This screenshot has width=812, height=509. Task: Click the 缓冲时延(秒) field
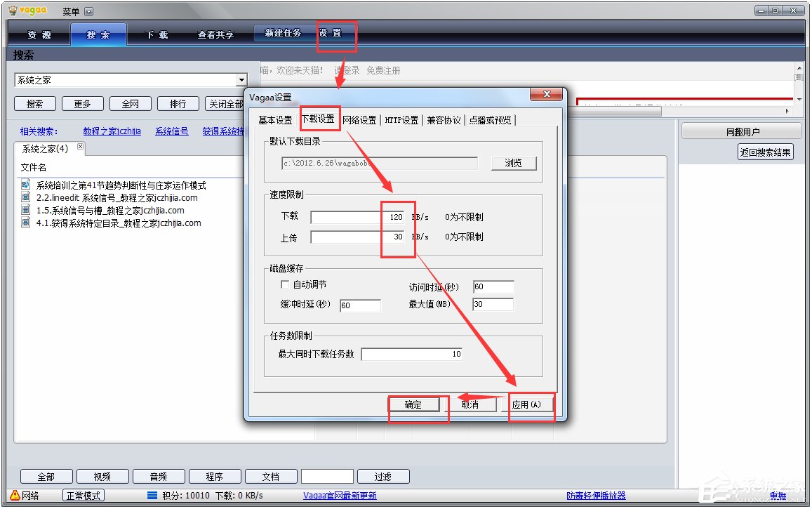pos(361,305)
